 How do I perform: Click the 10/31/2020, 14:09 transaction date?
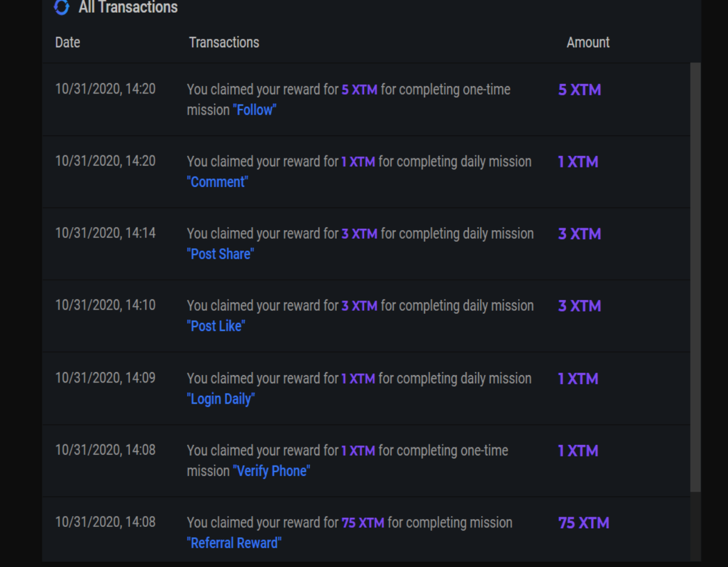pos(105,378)
